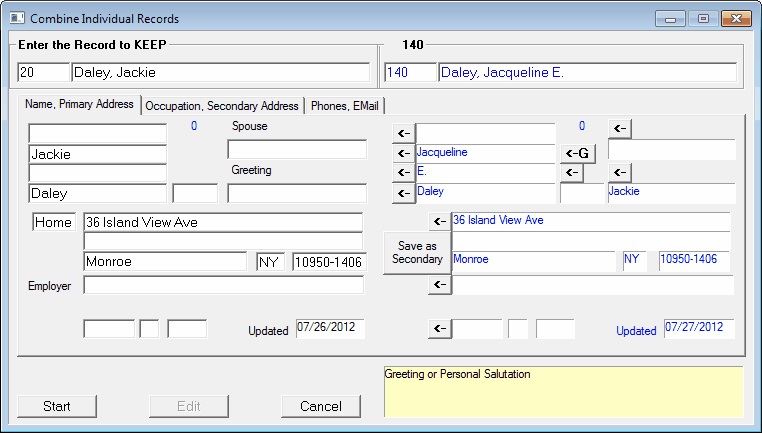Viewport: 762px width, 433px height.
Task: Click right Daley last name field
Action: 485,193
